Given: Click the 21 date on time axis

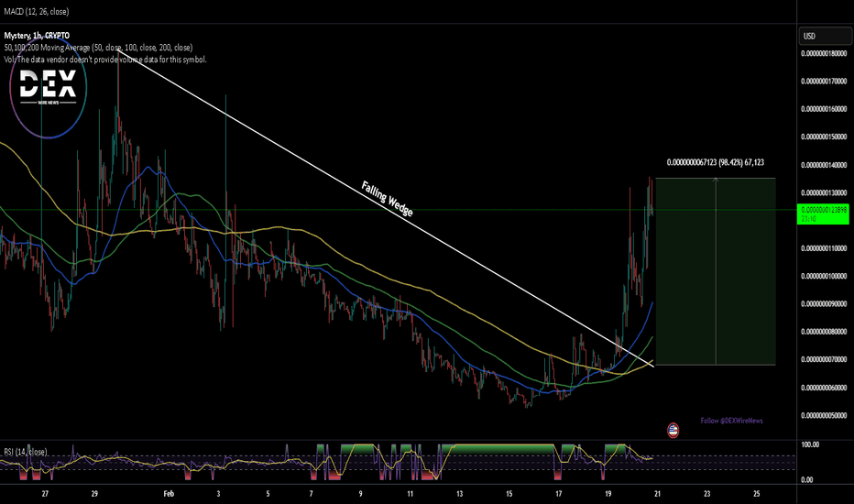Looking at the screenshot, I should pyautogui.click(x=658, y=494).
